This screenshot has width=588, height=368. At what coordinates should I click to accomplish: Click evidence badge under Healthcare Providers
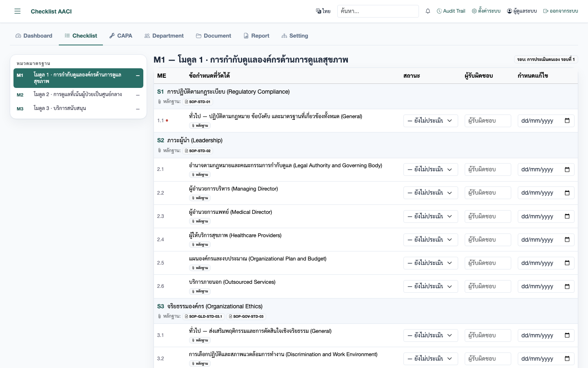200,245
